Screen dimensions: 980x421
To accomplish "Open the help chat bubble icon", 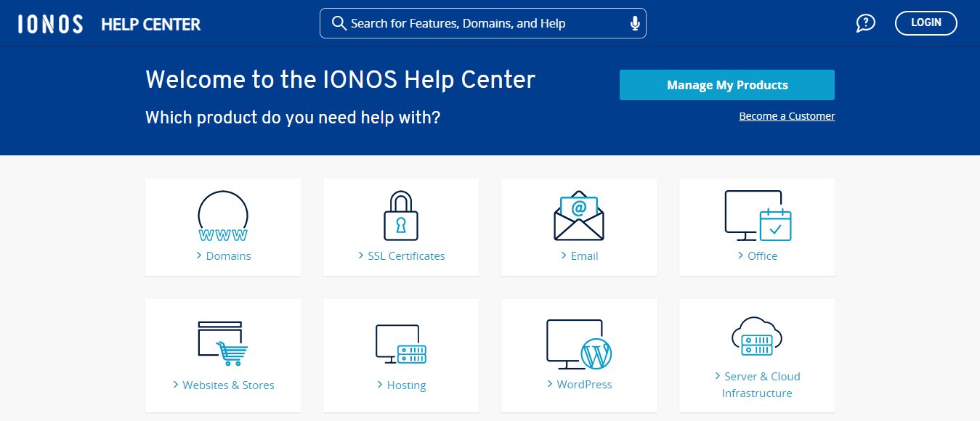I will coord(865,23).
